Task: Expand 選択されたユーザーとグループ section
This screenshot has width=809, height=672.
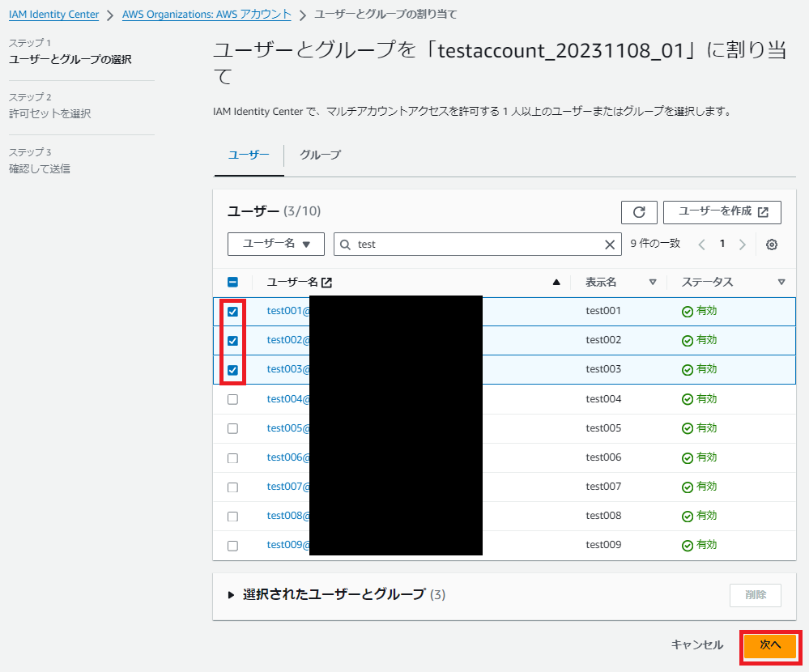Action: click(x=231, y=594)
